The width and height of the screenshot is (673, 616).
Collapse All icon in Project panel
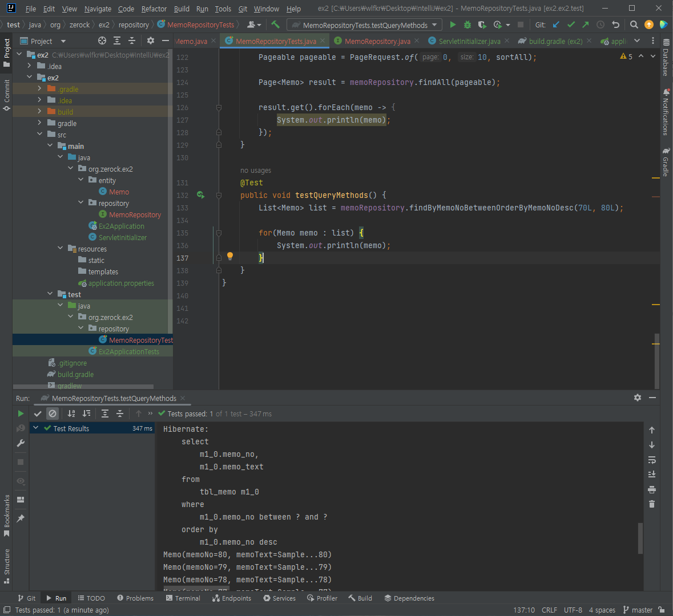[132, 40]
